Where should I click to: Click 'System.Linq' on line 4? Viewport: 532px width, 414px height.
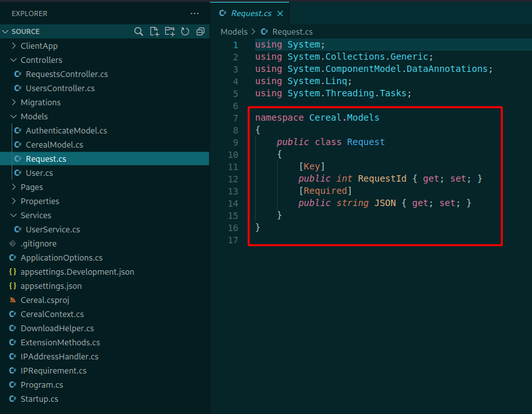click(317, 81)
